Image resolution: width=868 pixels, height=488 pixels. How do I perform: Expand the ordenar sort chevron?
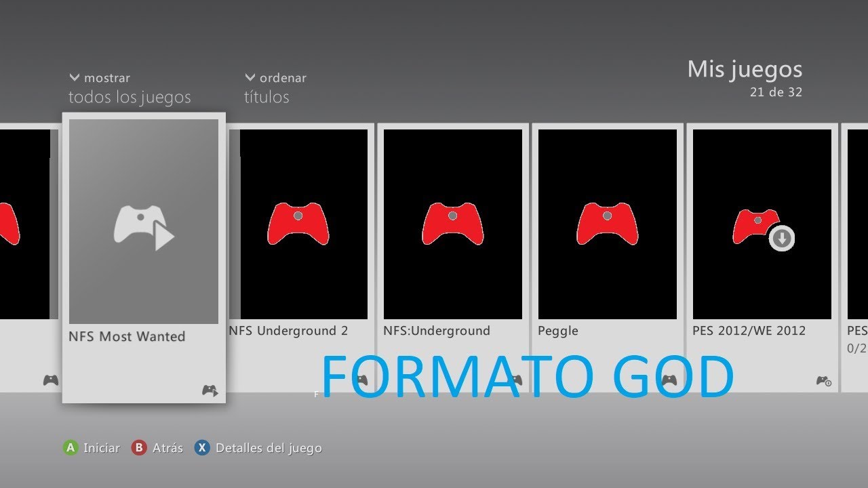(x=250, y=77)
